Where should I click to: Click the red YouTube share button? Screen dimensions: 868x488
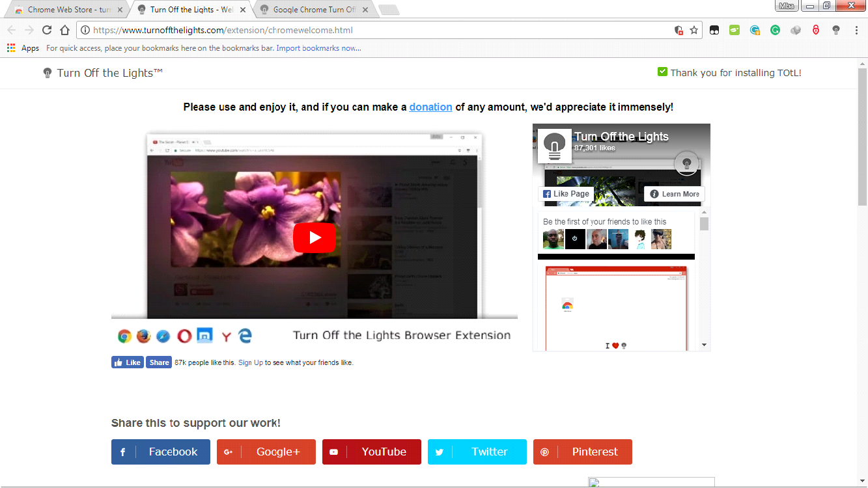click(x=372, y=452)
